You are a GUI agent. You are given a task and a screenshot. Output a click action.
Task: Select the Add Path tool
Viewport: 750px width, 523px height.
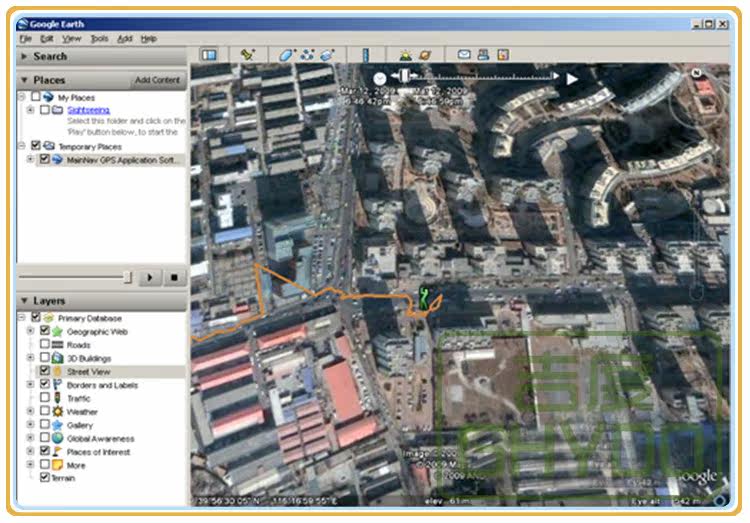pyautogui.click(x=307, y=55)
